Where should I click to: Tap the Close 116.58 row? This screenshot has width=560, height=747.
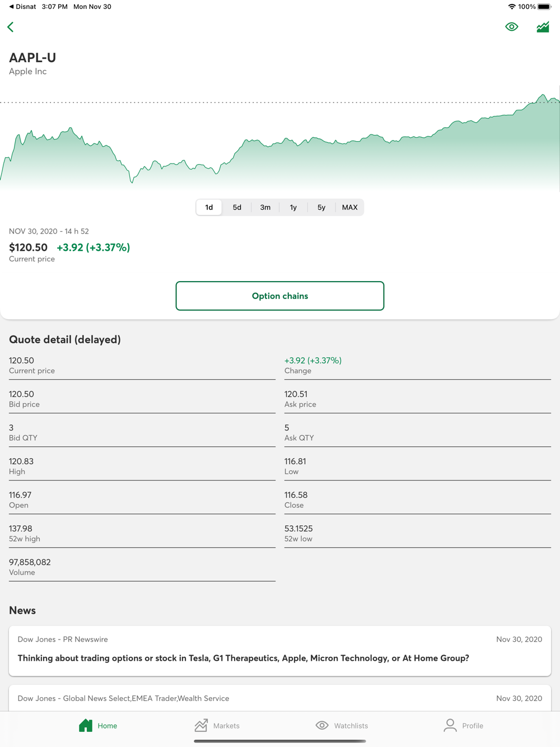(x=418, y=499)
